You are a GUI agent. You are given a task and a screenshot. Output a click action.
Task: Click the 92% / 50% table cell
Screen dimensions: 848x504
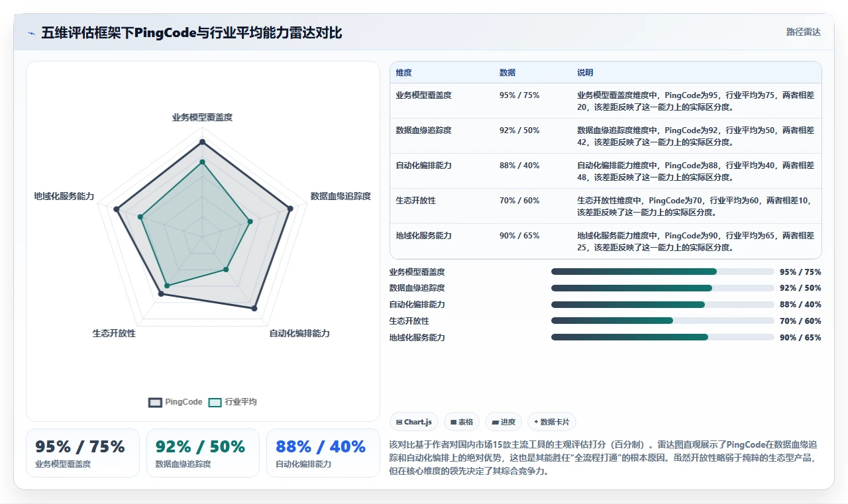click(519, 130)
